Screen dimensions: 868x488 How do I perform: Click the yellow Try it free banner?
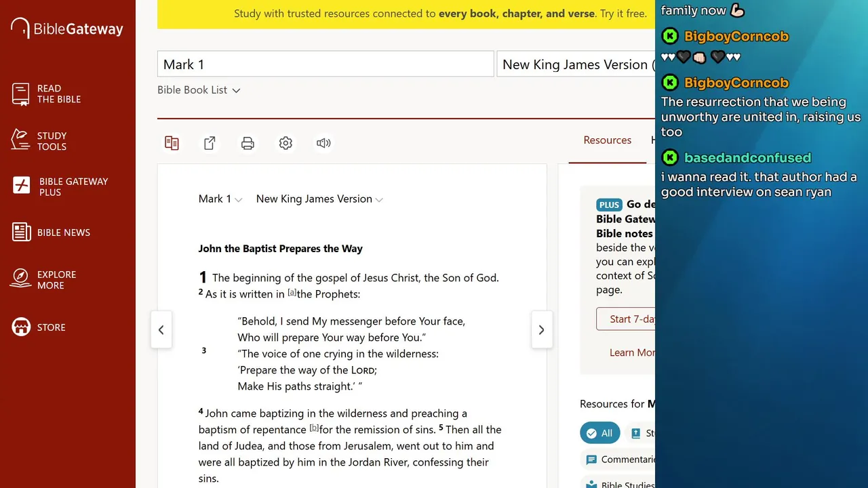tap(406, 14)
